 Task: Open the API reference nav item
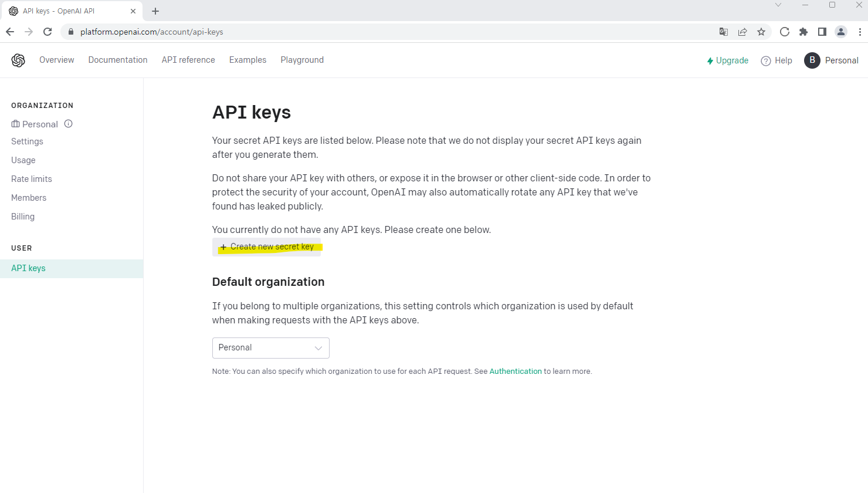(188, 60)
